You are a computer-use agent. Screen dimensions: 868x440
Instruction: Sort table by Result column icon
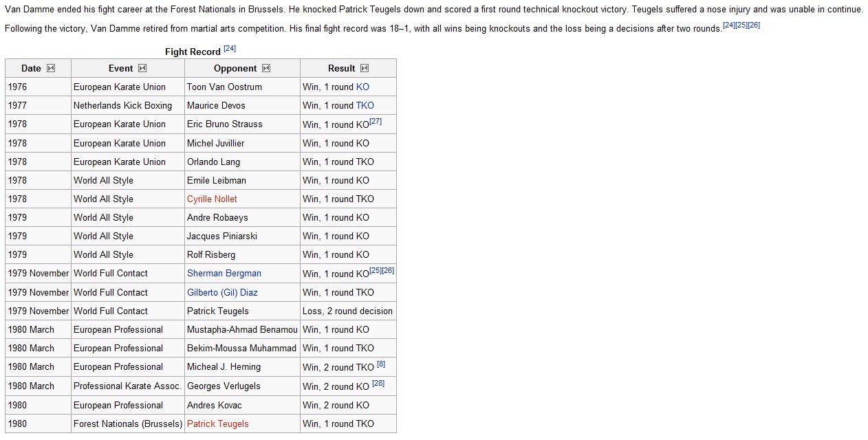[365, 68]
